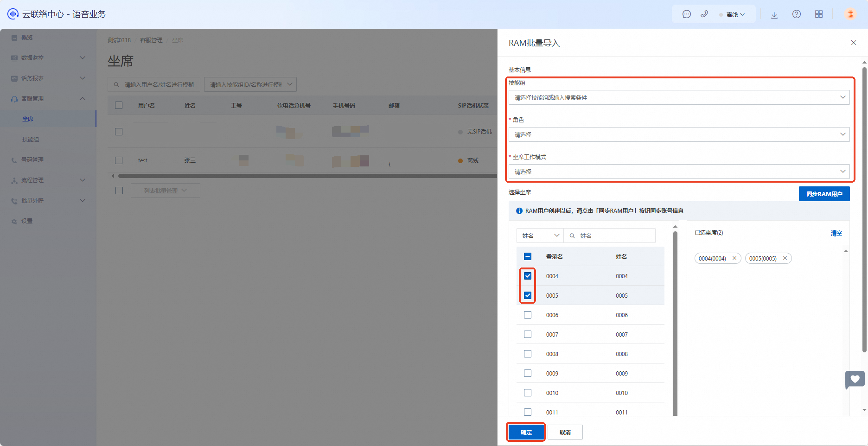The height and width of the screenshot is (446, 868).
Task: Remove the 0004(0004) tag with its x
Action: click(734, 258)
